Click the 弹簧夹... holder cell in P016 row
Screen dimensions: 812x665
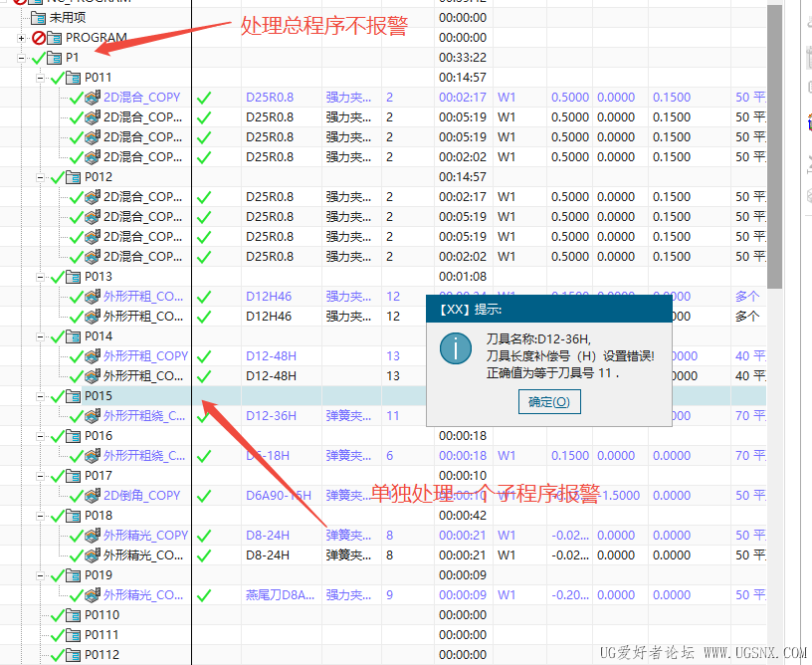click(348, 456)
